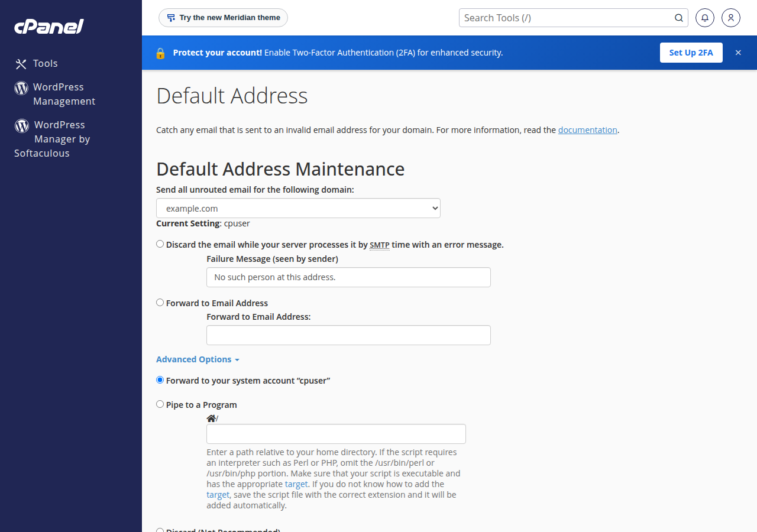Open the notifications bell

705,18
